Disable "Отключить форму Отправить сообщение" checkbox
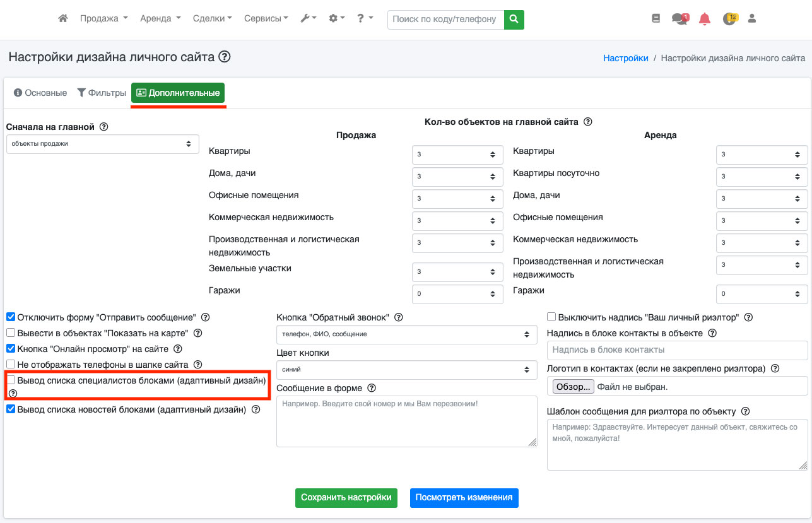The width and height of the screenshot is (812, 523). [11, 317]
